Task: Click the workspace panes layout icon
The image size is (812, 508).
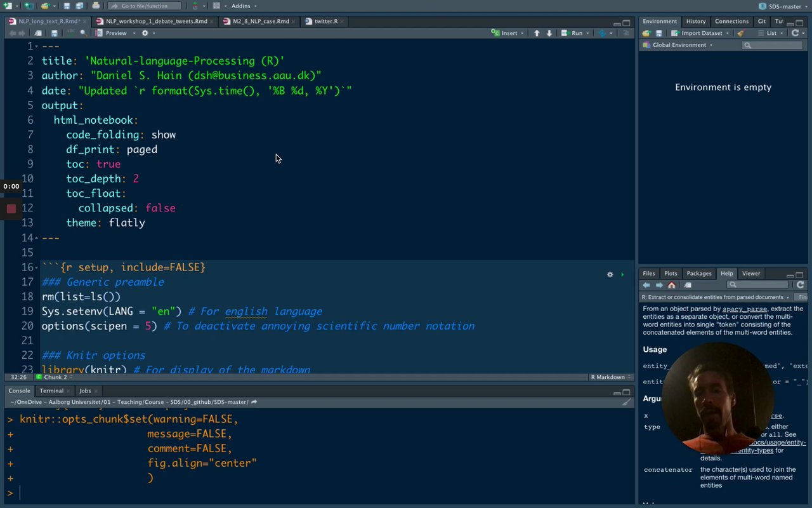Action: (216, 6)
